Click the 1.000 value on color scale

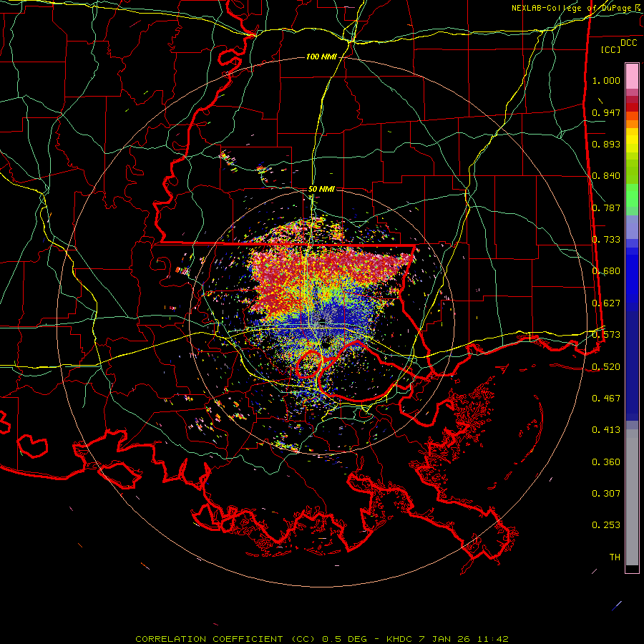click(606, 80)
